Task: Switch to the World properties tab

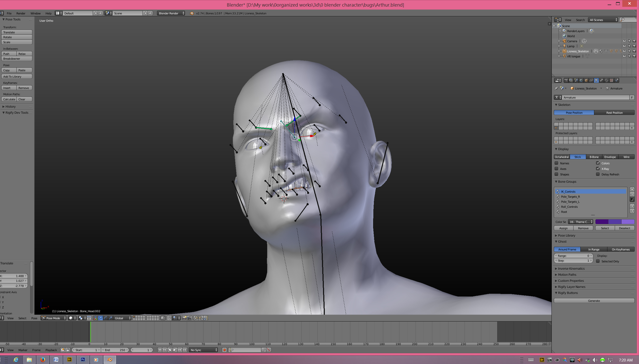Action: (581, 80)
